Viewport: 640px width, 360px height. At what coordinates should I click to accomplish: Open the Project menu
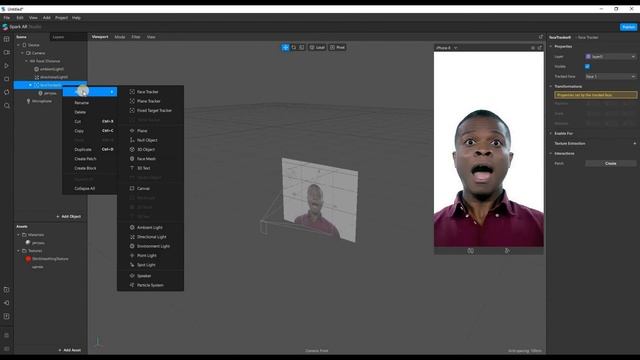tap(62, 18)
